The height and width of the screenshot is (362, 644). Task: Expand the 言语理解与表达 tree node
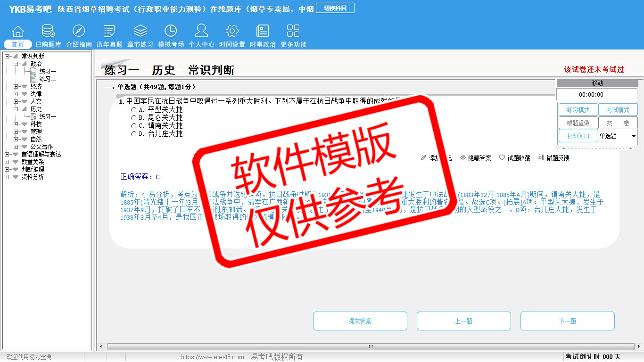[7, 154]
